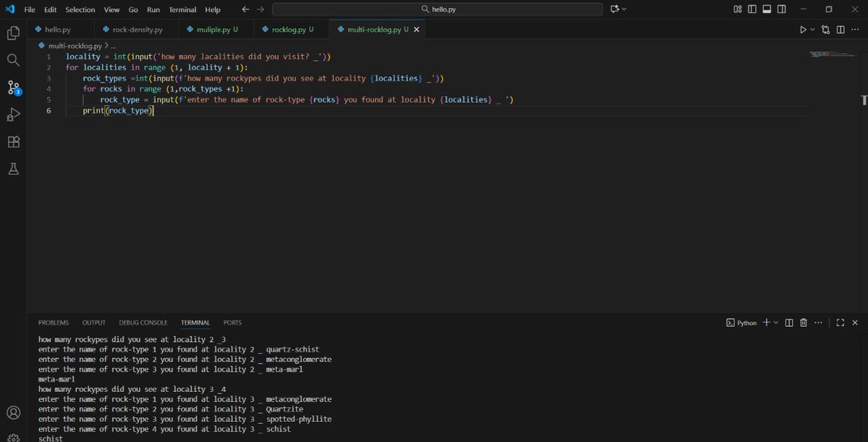This screenshot has width=868, height=442.
Task: Open Source Control showing 3 changes
Action: click(x=13, y=87)
